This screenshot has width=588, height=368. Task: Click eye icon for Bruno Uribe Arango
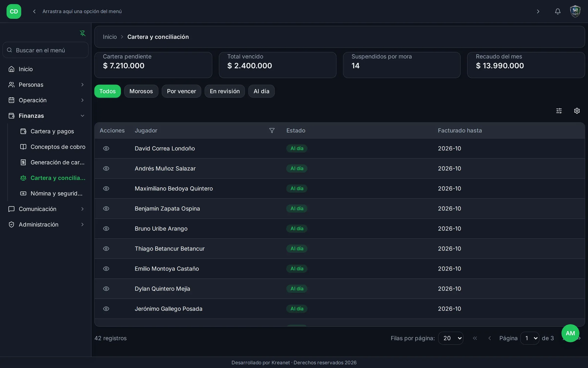[106, 229]
